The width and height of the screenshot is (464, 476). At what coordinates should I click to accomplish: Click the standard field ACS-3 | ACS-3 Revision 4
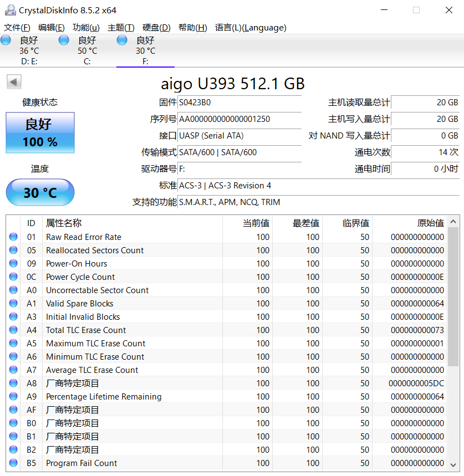(x=319, y=186)
